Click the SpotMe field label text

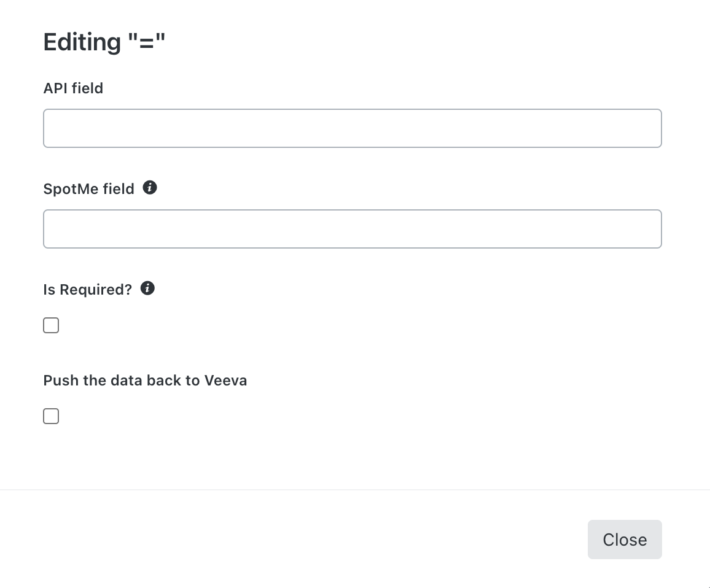[x=88, y=189]
